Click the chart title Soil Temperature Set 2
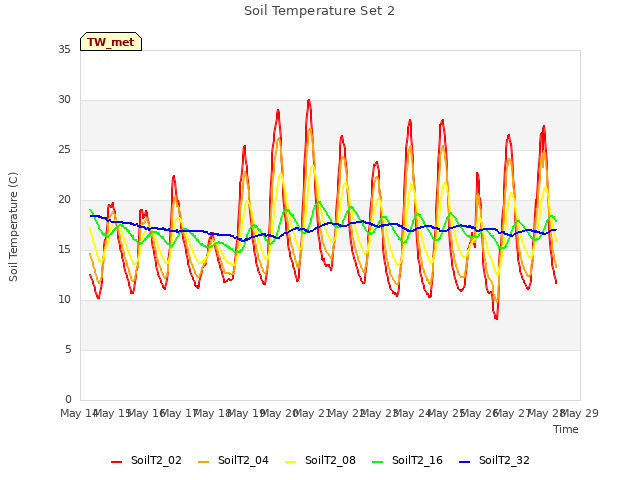The image size is (640, 480). 319,11
